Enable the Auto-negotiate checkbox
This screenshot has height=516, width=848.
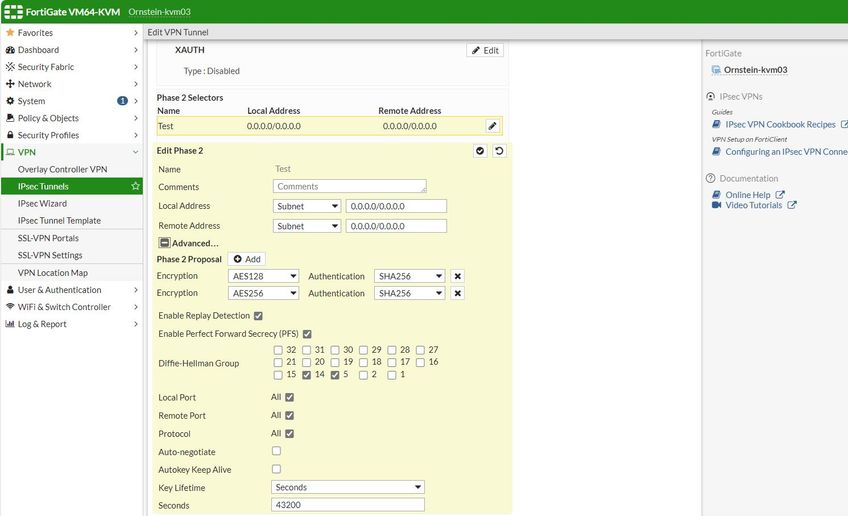click(x=277, y=451)
